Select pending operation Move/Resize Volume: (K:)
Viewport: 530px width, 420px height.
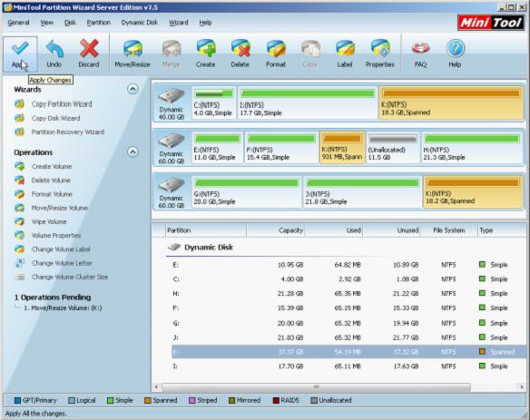[x=63, y=308]
